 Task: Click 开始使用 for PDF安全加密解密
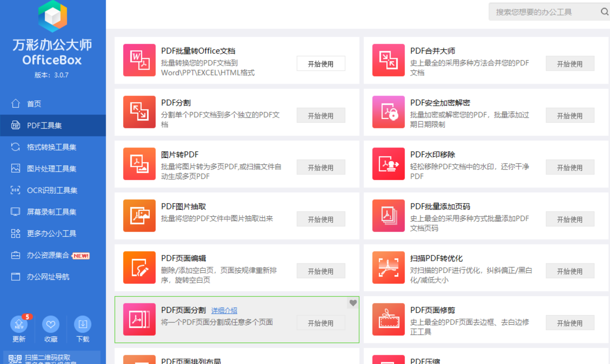pos(570,116)
